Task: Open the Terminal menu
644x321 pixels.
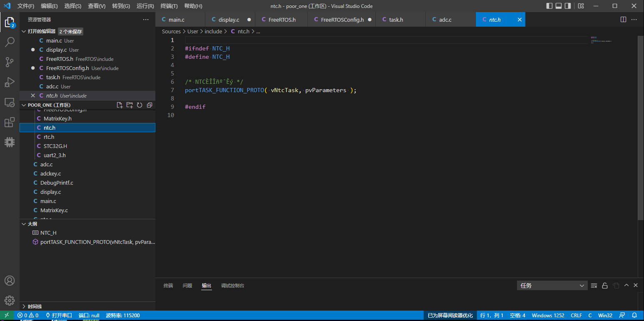Action: 169,6
